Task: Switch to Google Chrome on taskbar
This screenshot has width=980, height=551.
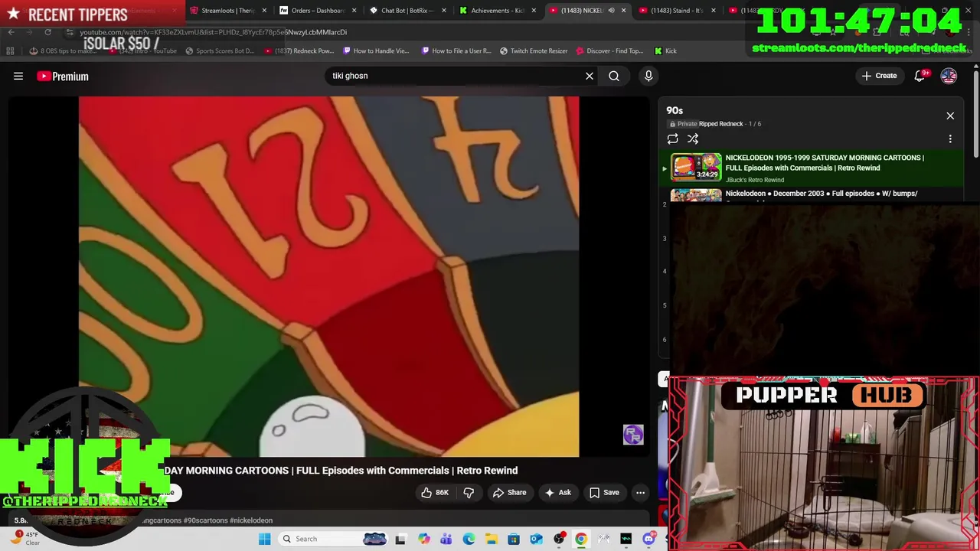Action: coord(581,540)
